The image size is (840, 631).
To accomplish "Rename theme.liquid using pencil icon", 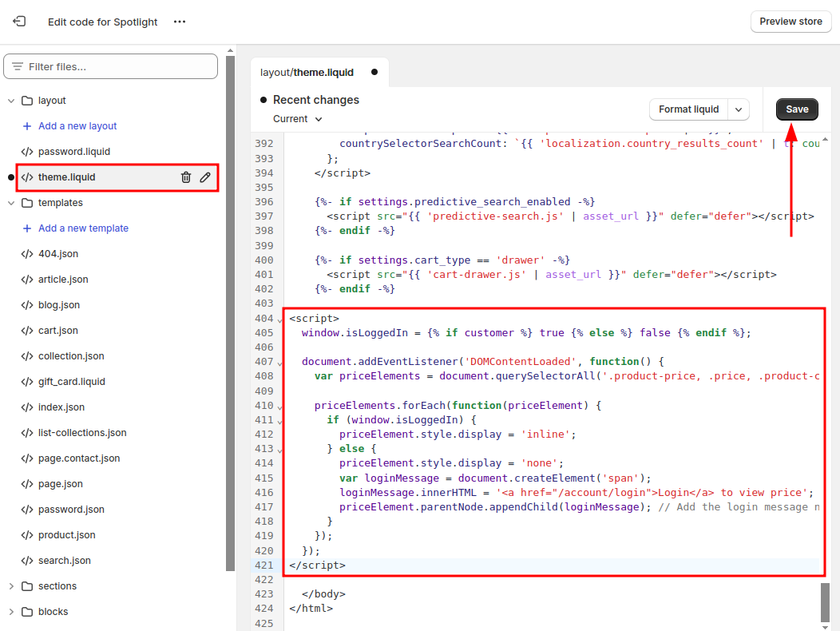I will tap(205, 177).
